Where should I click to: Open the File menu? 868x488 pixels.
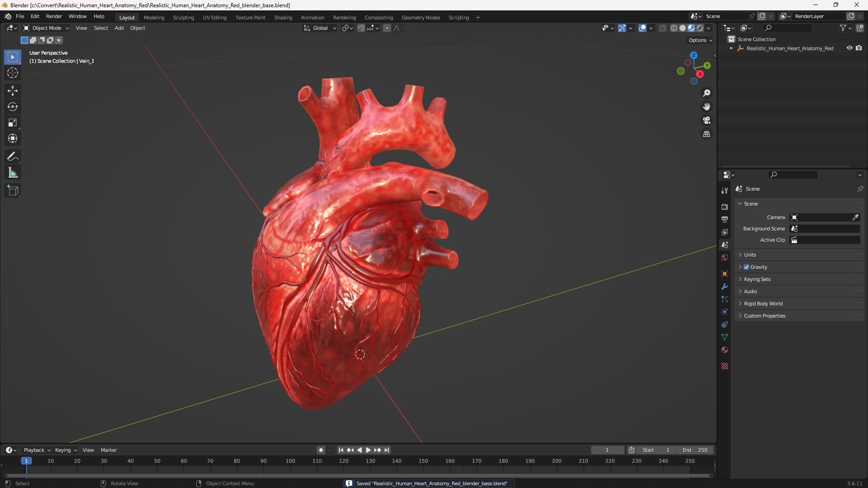tap(20, 16)
